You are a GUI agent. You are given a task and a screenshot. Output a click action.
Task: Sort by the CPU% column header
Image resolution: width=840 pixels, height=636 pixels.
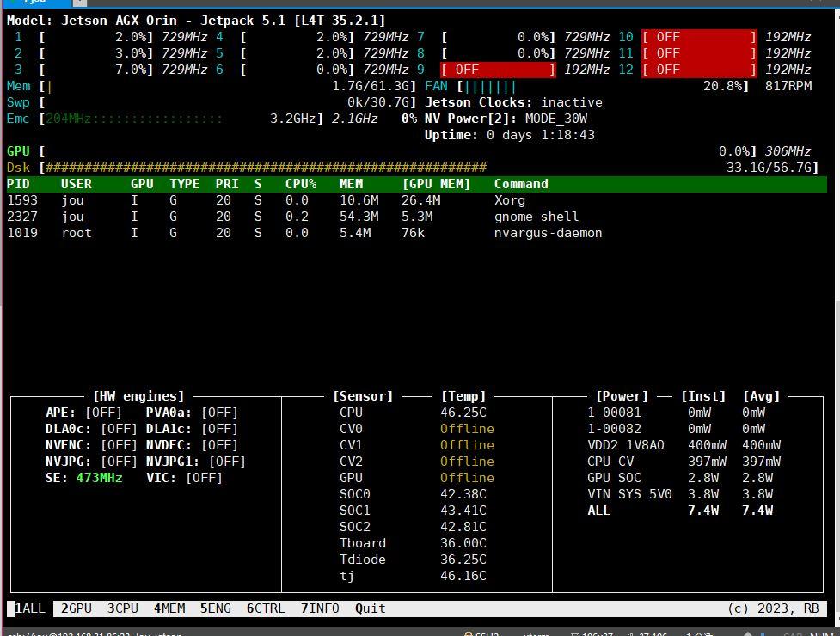point(301,184)
